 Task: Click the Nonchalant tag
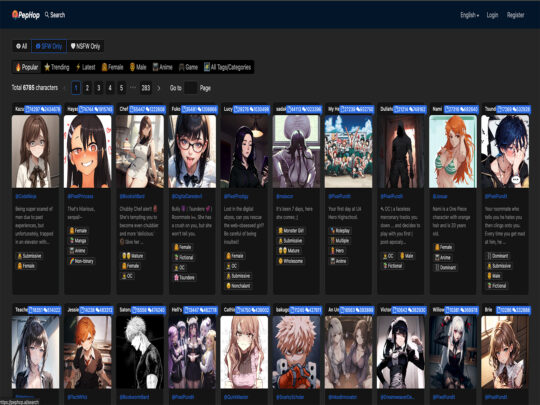(x=238, y=286)
